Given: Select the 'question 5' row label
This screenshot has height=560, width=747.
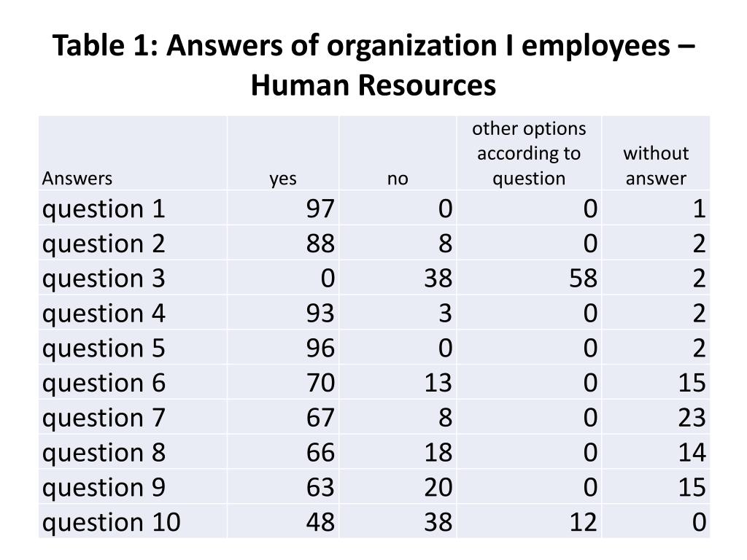Looking at the screenshot, I should click(x=104, y=348).
